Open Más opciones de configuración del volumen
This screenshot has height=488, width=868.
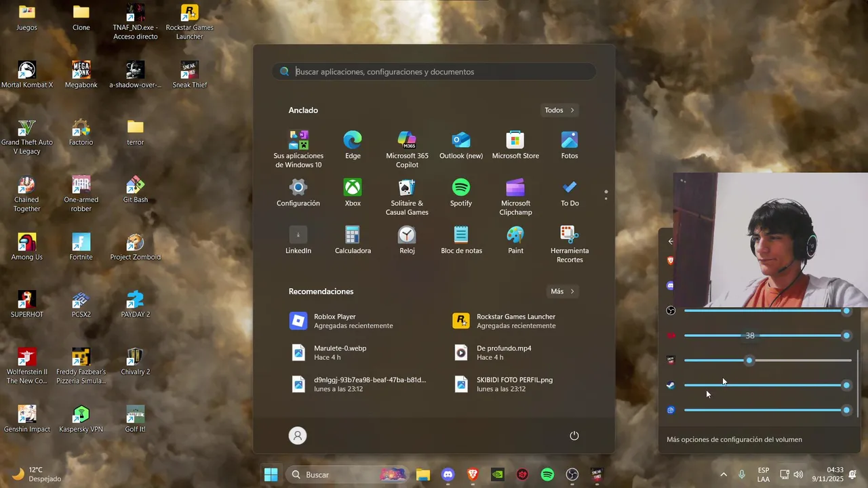tap(734, 439)
